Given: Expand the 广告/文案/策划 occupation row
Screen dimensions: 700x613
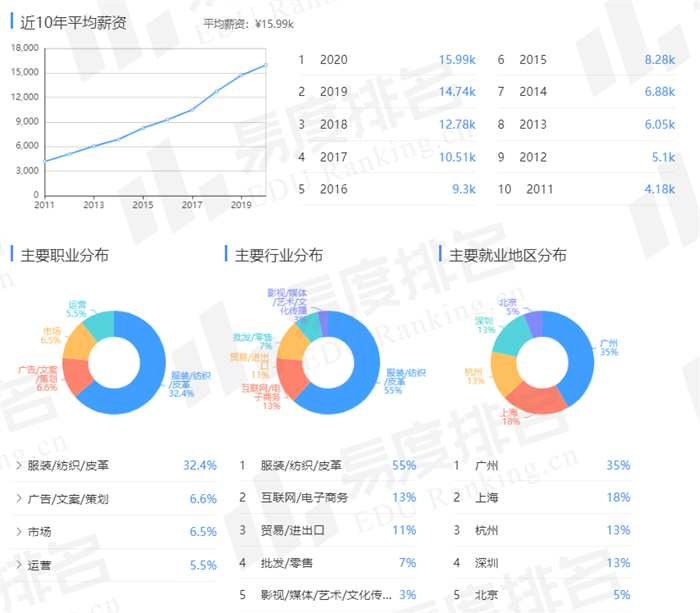Looking at the screenshot, I should [x=19, y=499].
